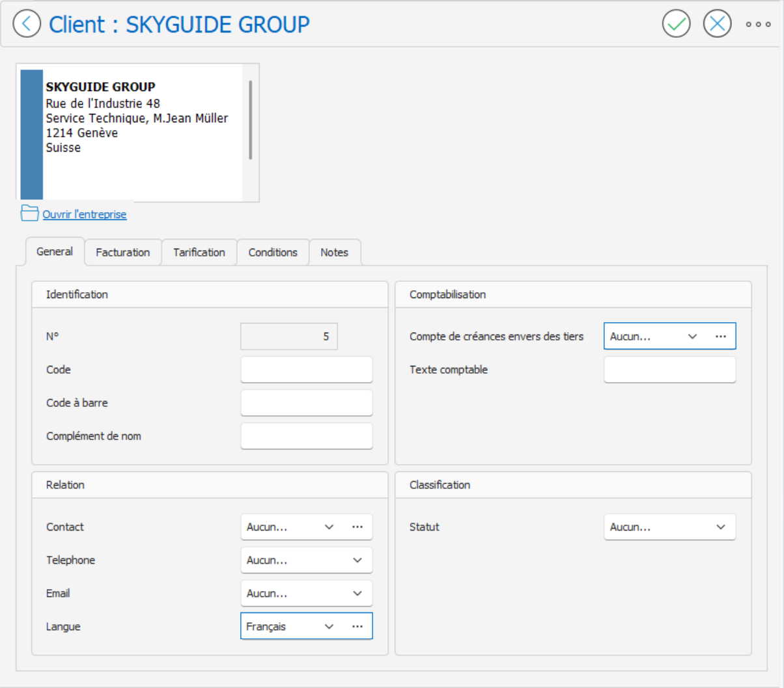
Task: Open the ellipsis button for Compte de créances
Action: pyautogui.click(x=720, y=337)
